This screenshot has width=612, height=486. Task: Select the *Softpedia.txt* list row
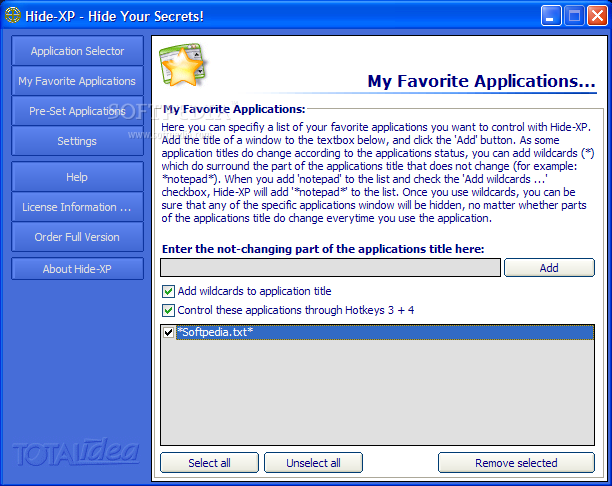pyautogui.click(x=385, y=332)
